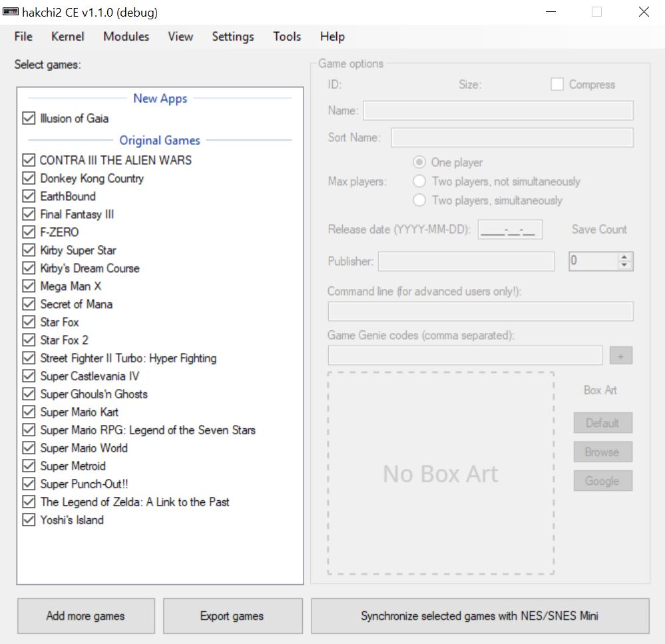This screenshot has height=644, width=665.
Task: Uncheck the Super Metroid checkbox
Action: tap(29, 466)
